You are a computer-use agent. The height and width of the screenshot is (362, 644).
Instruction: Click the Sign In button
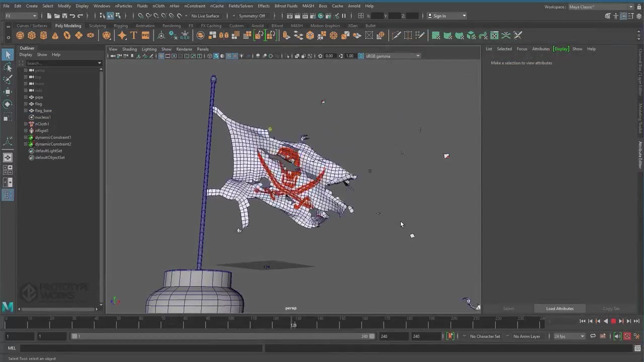point(439,16)
